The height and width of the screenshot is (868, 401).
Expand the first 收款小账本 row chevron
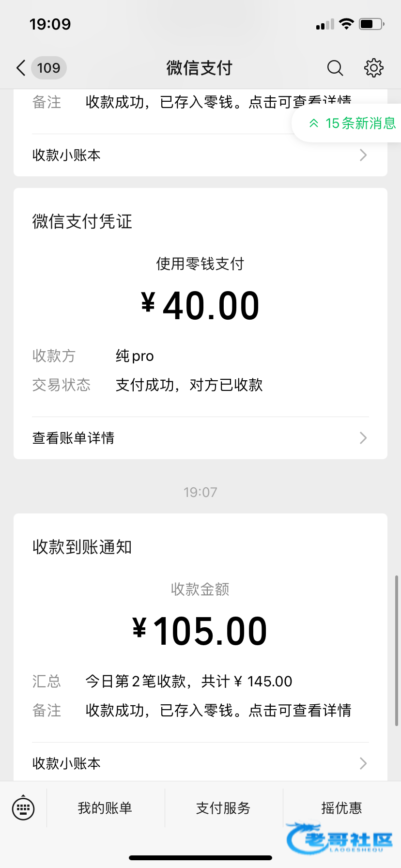tap(363, 155)
